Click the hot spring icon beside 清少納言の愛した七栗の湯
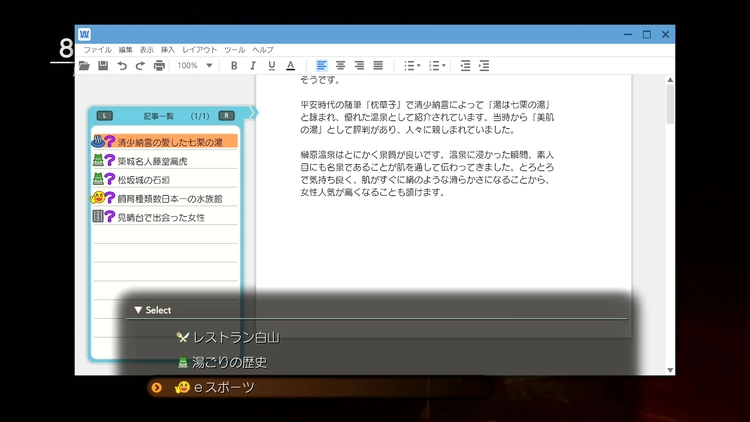The width and height of the screenshot is (750, 422). click(x=98, y=141)
